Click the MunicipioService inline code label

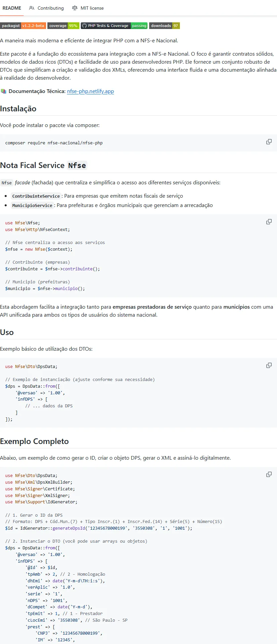pos(32,205)
